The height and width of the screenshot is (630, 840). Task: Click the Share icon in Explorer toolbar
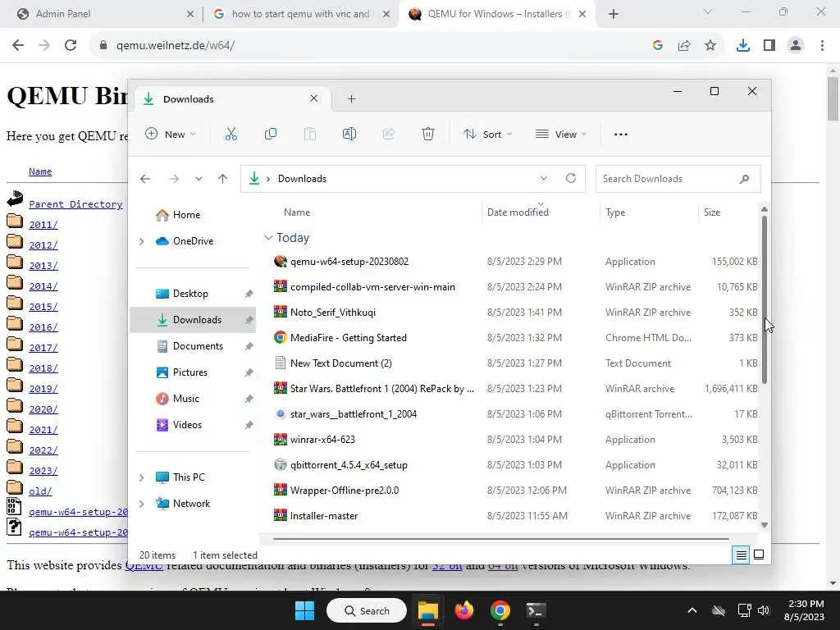[388, 134]
